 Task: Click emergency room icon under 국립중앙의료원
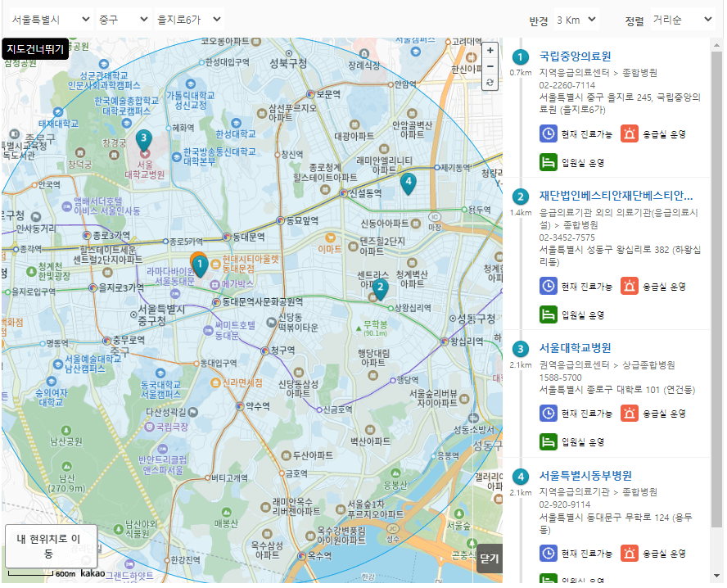630,133
